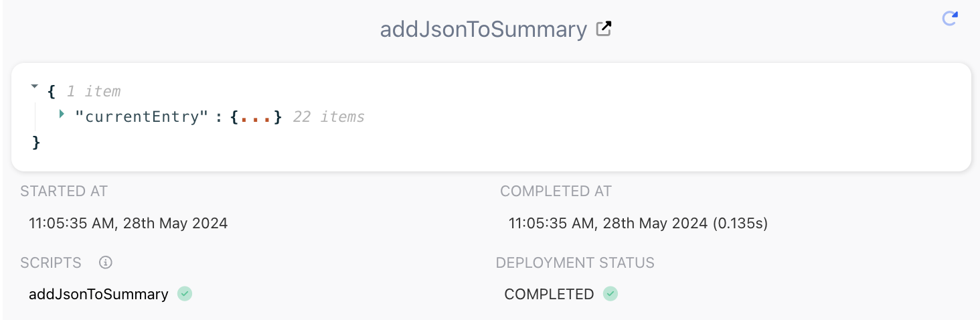980x320 pixels.
Task: Open the addJsonToSummary script under SCRIPTS
Action: coord(98,294)
